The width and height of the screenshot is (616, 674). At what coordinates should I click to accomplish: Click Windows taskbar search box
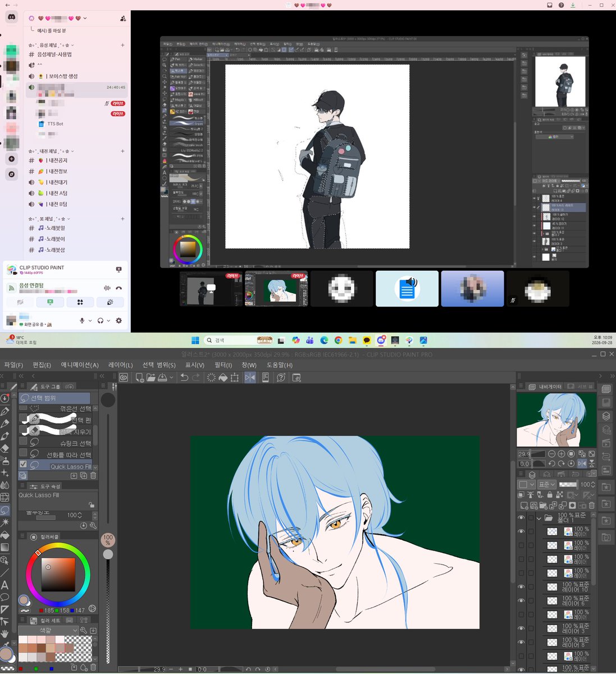pyautogui.click(x=239, y=340)
